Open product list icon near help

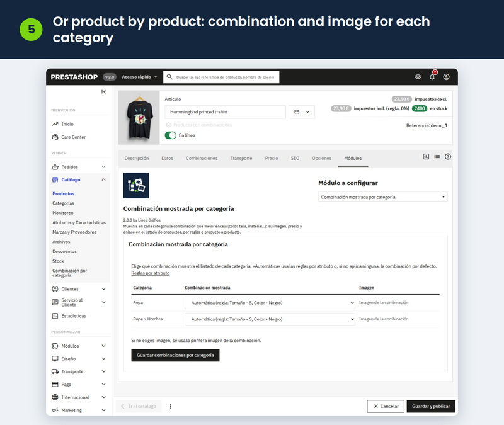tap(437, 156)
